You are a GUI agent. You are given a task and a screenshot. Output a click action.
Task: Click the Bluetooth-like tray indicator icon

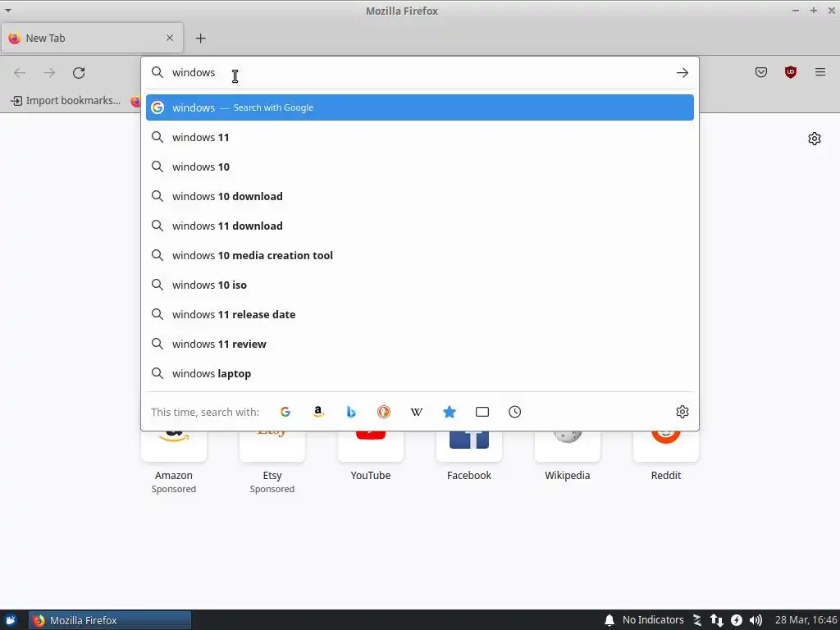click(697, 620)
